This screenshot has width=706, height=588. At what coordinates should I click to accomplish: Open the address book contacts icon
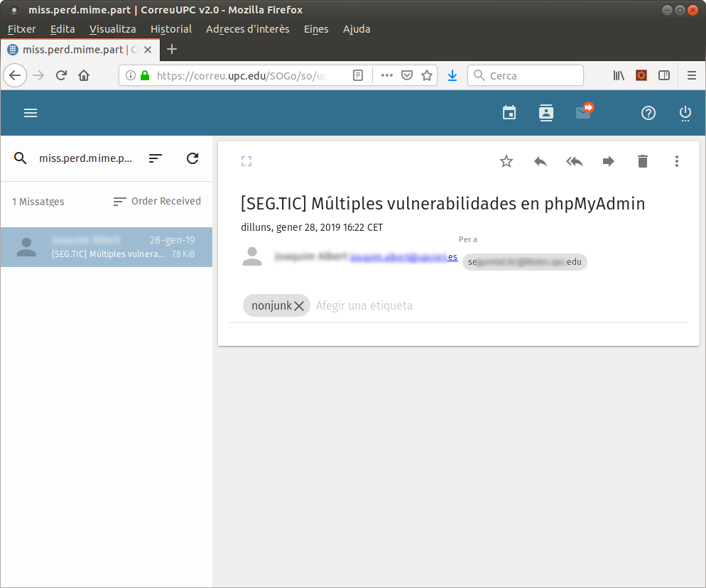[x=545, y=113]
